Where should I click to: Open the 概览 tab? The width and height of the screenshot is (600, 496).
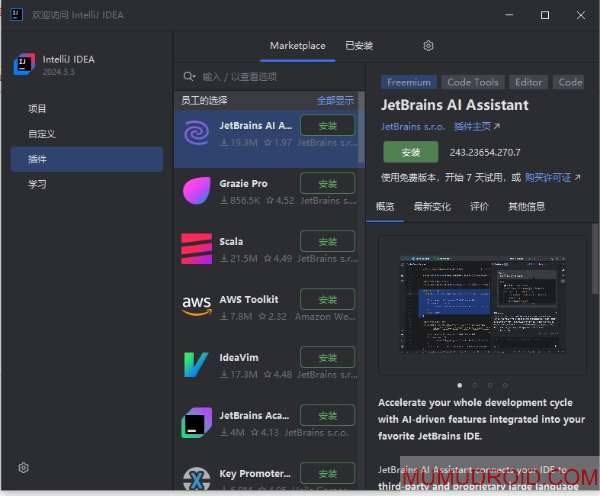coord(385,207)
